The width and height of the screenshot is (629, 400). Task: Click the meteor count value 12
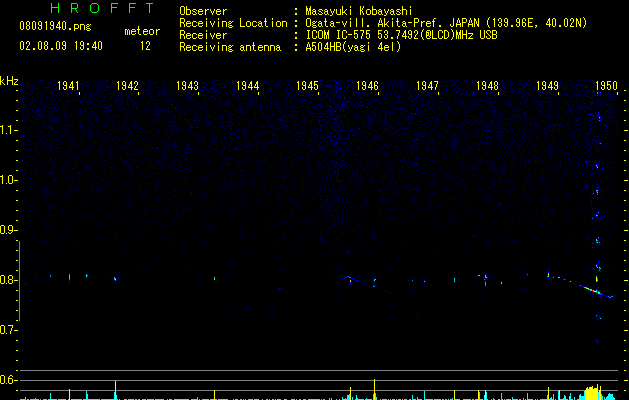click(145, 46)
